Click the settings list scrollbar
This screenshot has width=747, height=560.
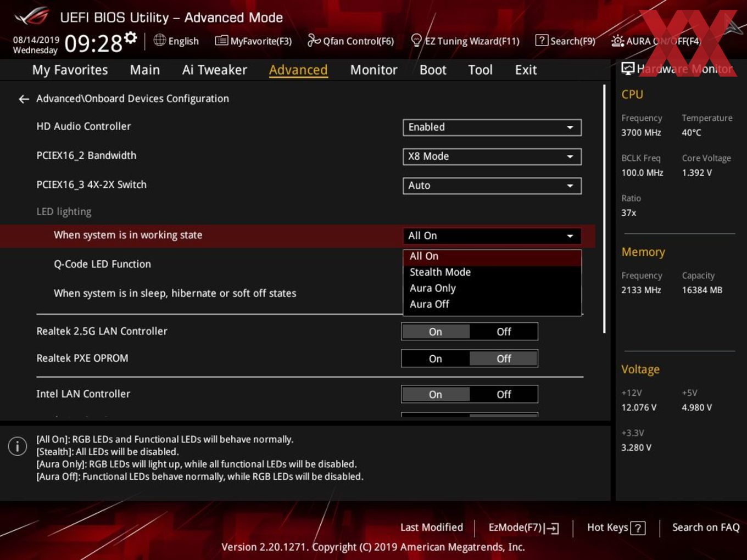(x=605, y=209)
